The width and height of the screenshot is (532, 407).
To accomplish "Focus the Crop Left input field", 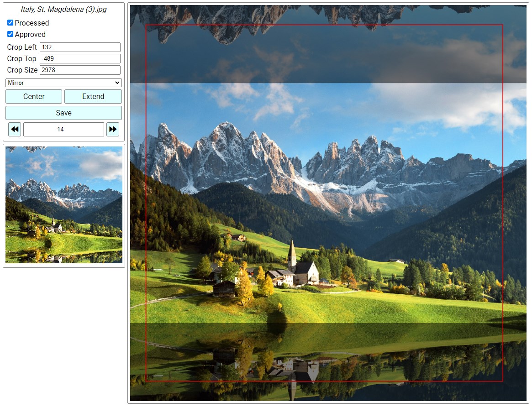I will (x=80, y=47).
